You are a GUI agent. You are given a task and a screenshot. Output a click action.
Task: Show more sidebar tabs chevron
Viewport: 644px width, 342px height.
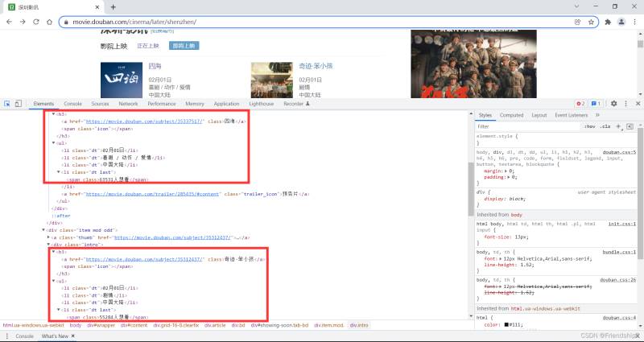(597, 115)
